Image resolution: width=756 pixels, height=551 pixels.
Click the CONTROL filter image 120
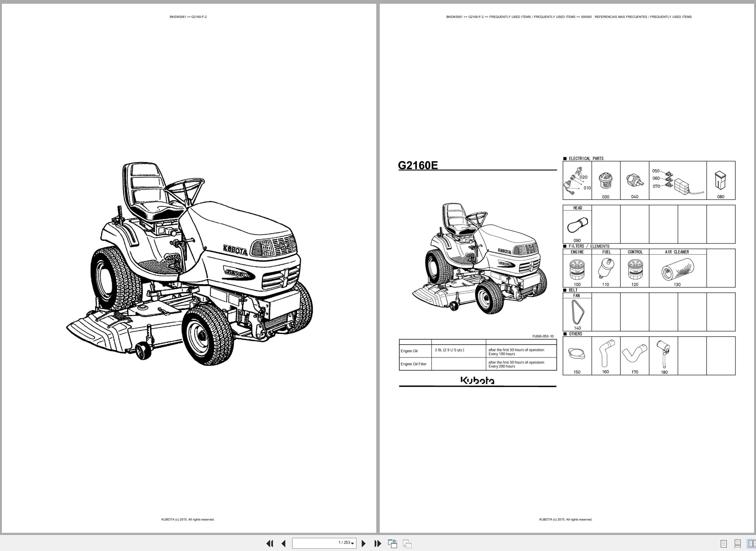tap(635, 269)
